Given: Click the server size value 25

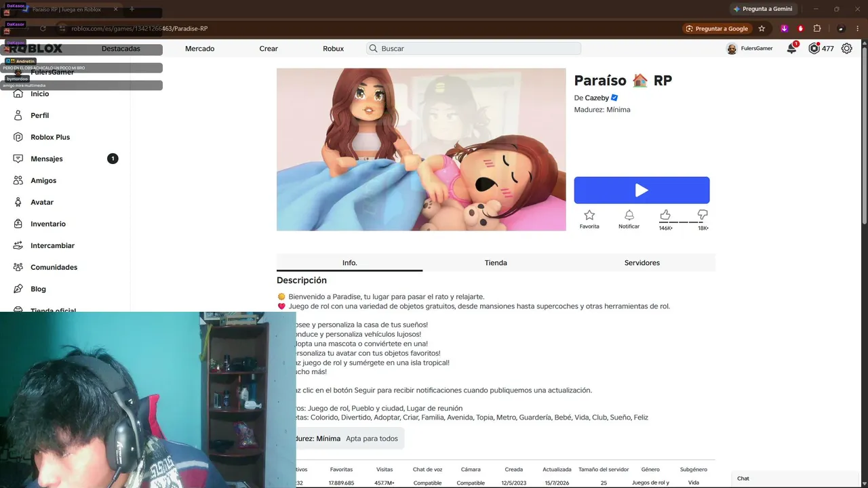Looking at the screenshot, I should point(604,483).
